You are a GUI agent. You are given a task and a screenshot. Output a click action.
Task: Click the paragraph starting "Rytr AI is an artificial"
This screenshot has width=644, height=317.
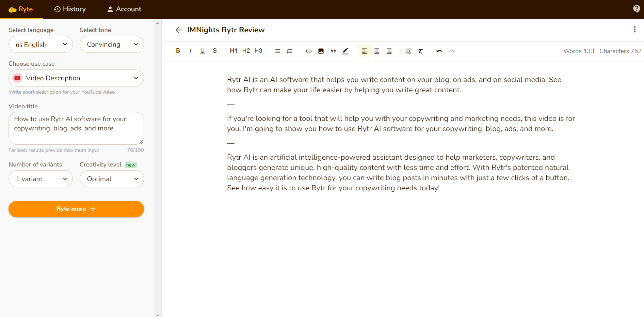398,173
